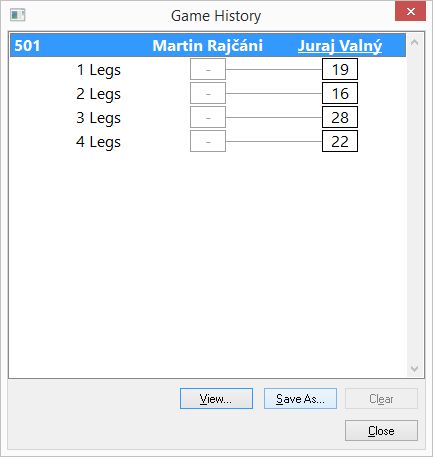Click Martin's empty box for 1 Legs
This screenshot has width=433, height=457.
pyautogui.click(x=208, y=69)
